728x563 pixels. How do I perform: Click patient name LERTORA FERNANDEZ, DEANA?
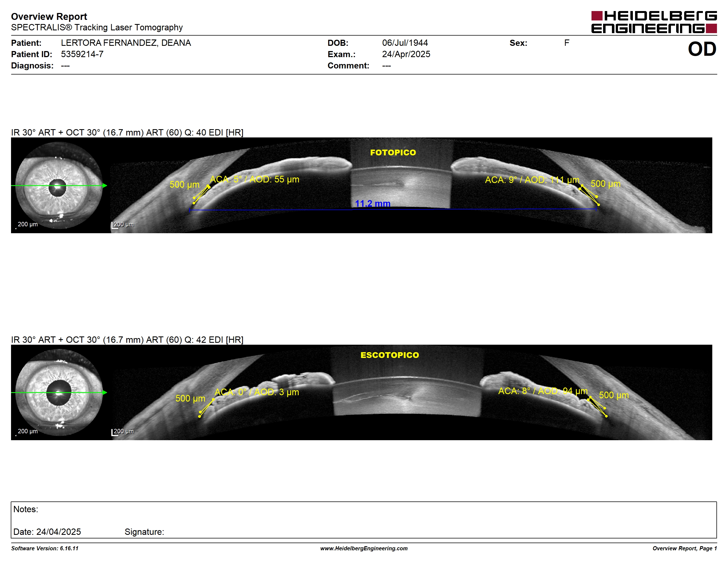[x=126, y=43]
